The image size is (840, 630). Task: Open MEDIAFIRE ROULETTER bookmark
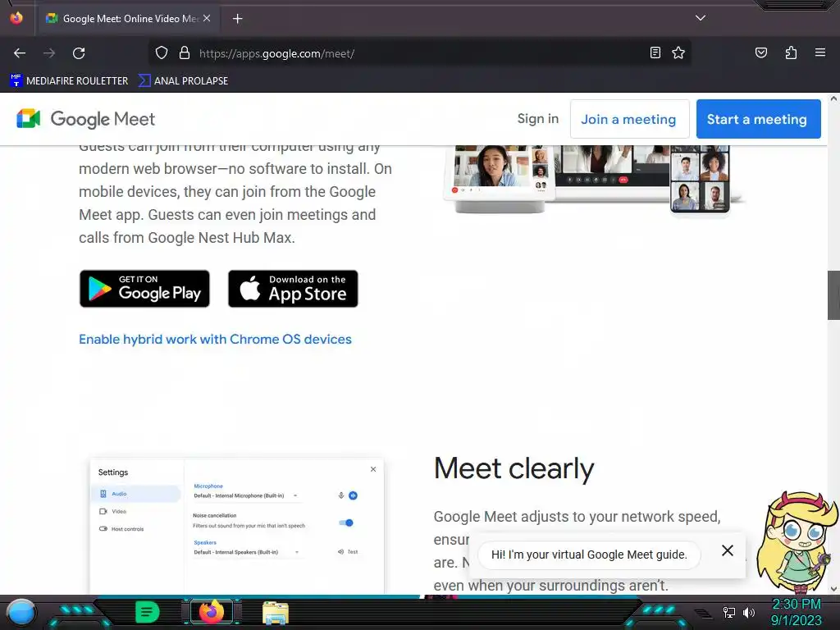(x=69, y=81)
